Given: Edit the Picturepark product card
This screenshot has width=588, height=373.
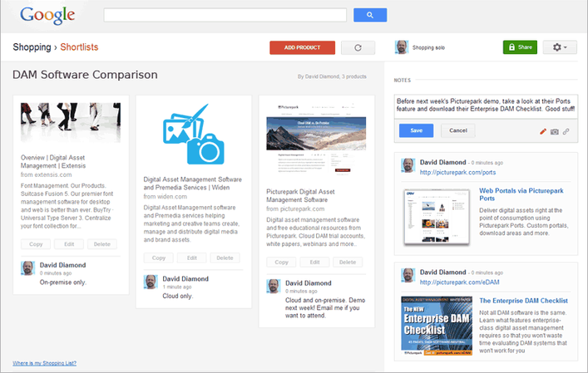Looking at the screenshot, I should point(314,263).
